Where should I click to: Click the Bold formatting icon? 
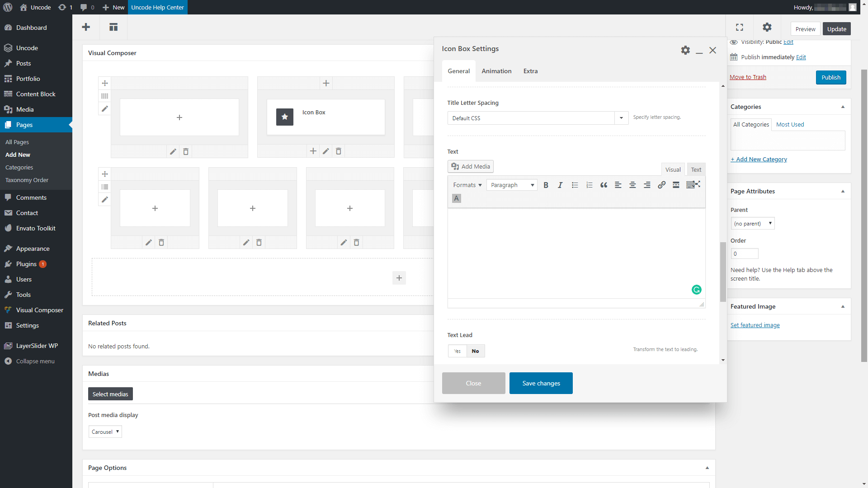tap(546, 185)
